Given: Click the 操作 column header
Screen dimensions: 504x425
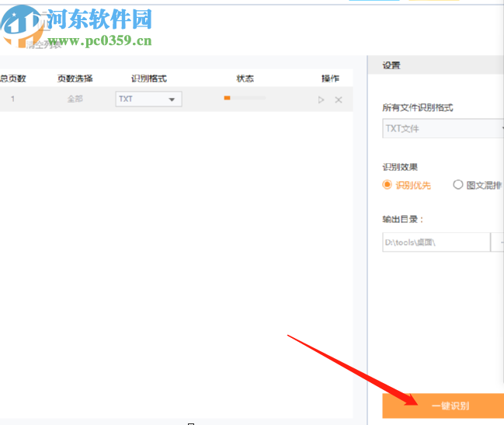Looking at the screenshot, I should pos(330,78).
